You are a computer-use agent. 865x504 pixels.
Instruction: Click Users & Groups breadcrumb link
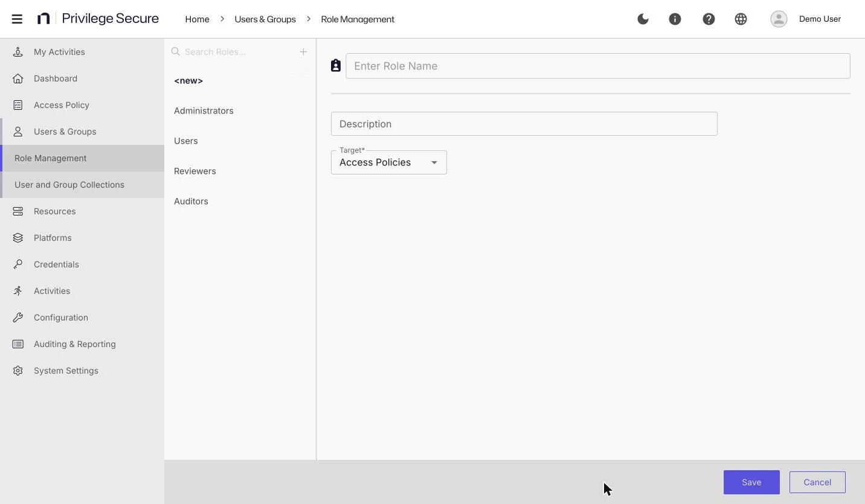(265, 19)
